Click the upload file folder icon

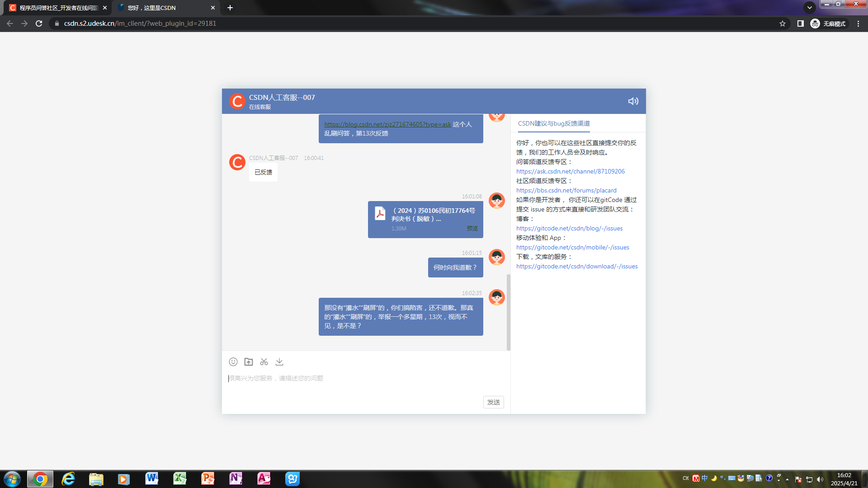click(249, 362)
